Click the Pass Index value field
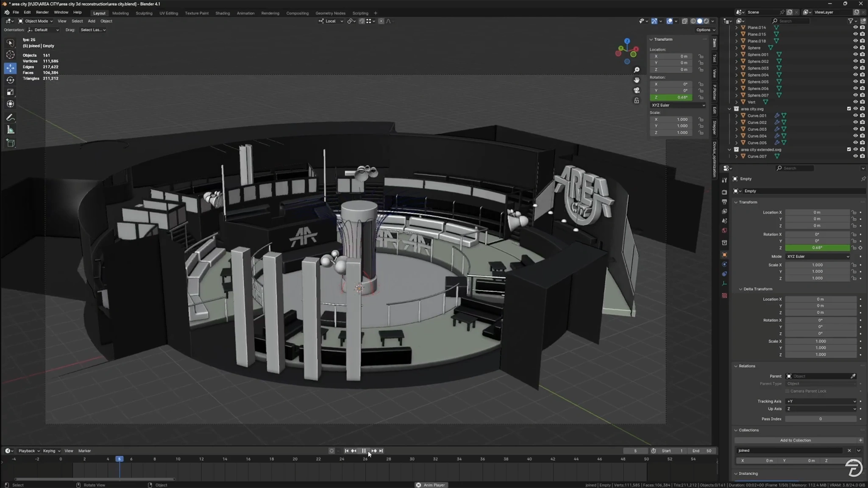Image resolution: width=868 pixels, height=488 pixels. [821, 419]
